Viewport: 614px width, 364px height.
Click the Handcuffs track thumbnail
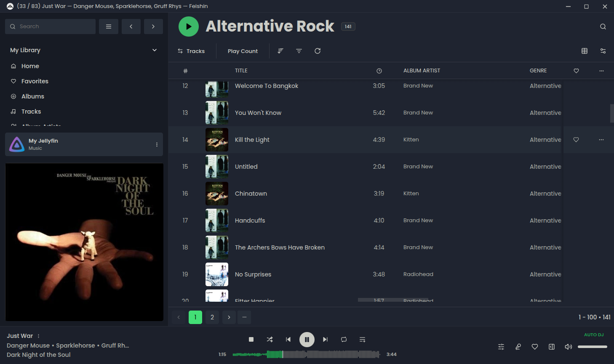tap(217, 221)
